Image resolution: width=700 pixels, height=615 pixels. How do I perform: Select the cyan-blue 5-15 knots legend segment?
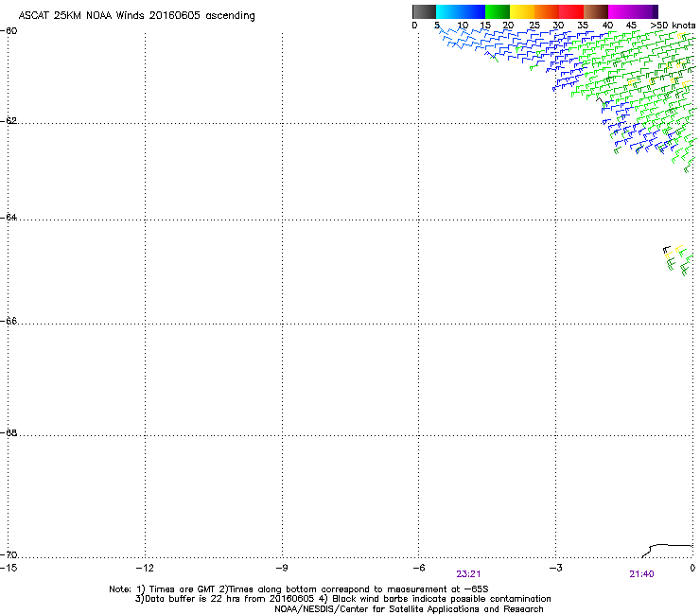(461, 11)
